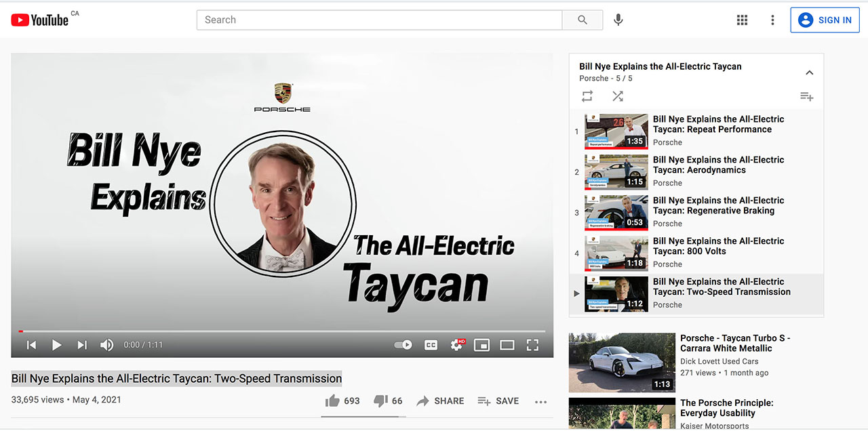Collapse the playlist panel
The width and height of the screenshot is (868, 431).
809,73
